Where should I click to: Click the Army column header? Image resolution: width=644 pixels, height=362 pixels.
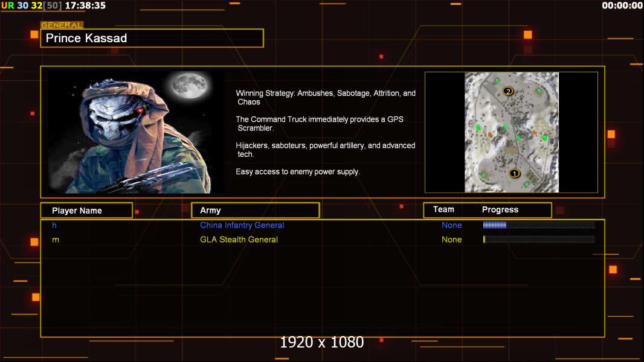[256, 211]
